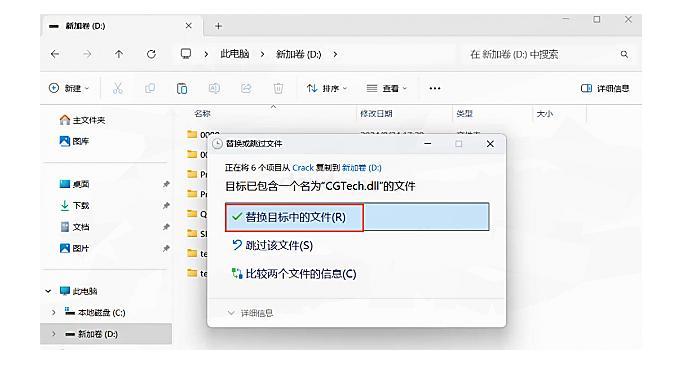Expand 详细信息 in the replace dialog

click(x=251, y=313)
